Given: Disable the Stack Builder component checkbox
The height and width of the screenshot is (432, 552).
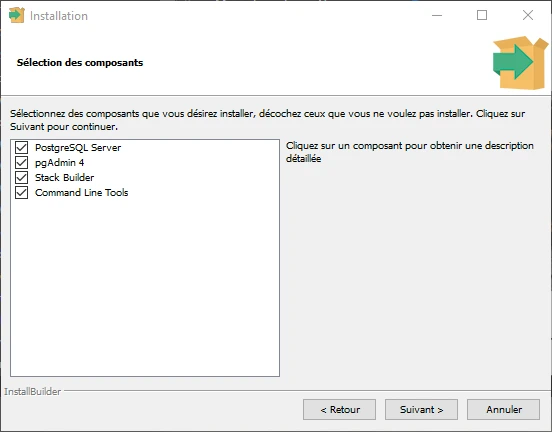Looking at the screenshot, I should click(x=21, y=177).
